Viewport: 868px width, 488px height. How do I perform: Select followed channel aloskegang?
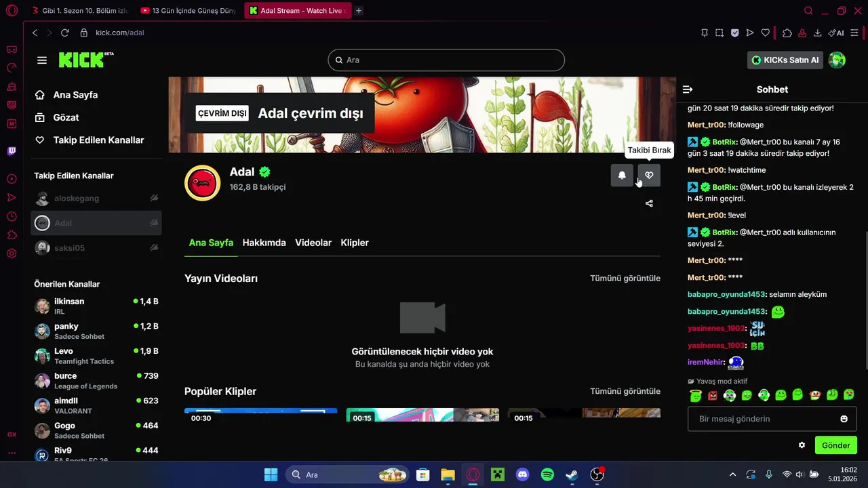tap(96, 199)
